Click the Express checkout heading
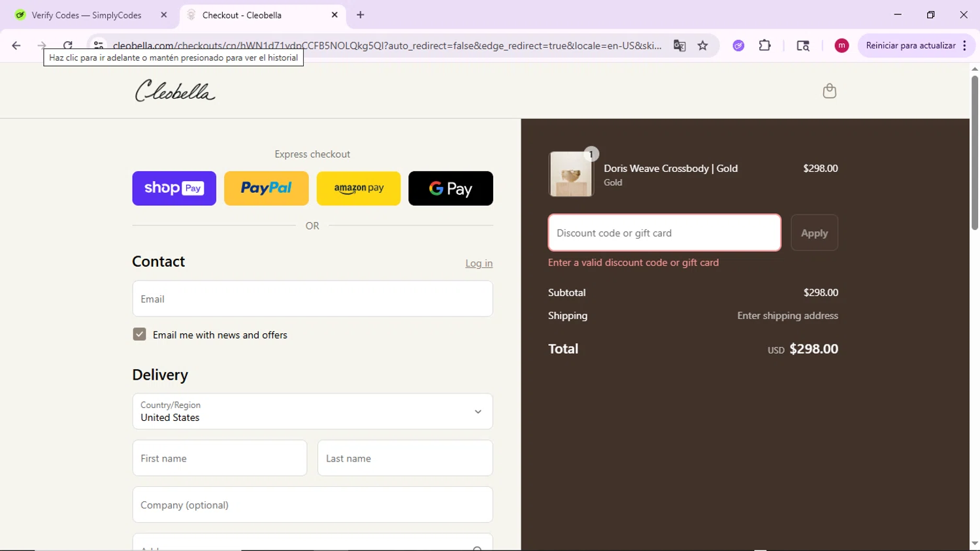Viewport: 980px width, 551px height. point(312,154)
